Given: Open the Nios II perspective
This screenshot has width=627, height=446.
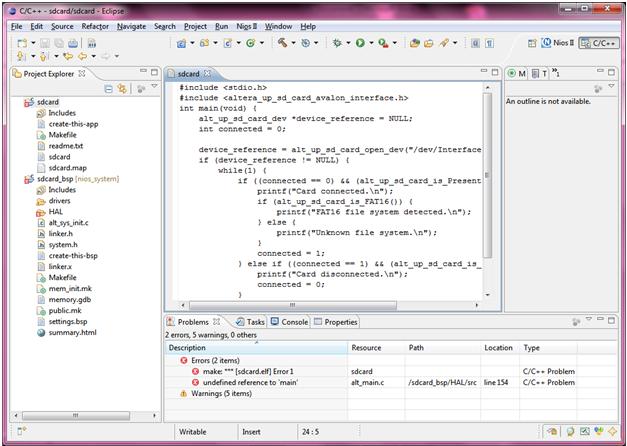Looking at the screenshot, I should click(x=556, y=44).
